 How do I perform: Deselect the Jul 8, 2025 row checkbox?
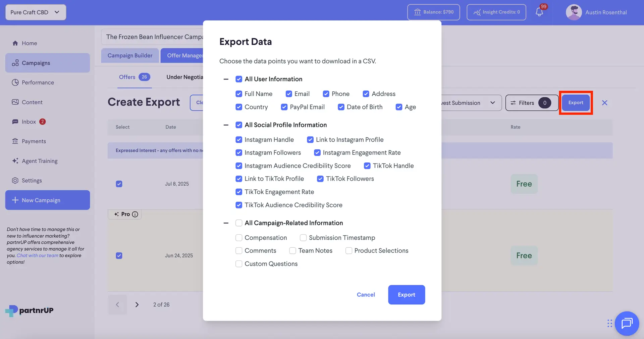pos(119,184)
